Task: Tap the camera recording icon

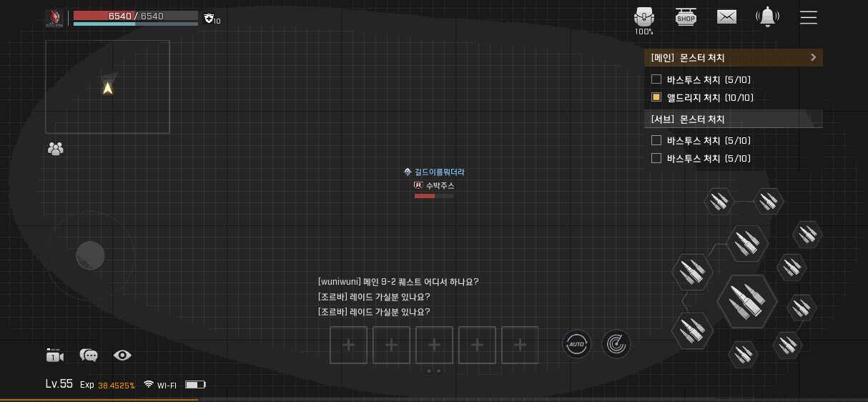Action: (x=55, y=356)
